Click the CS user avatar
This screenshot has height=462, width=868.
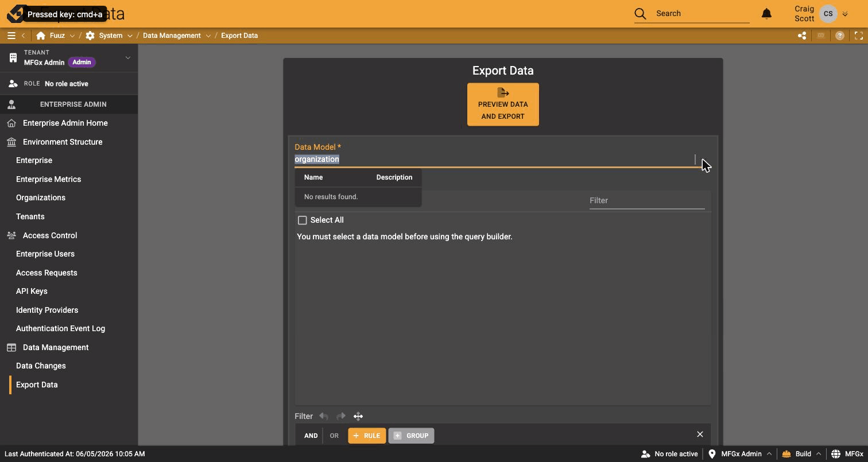click(828, 13)
